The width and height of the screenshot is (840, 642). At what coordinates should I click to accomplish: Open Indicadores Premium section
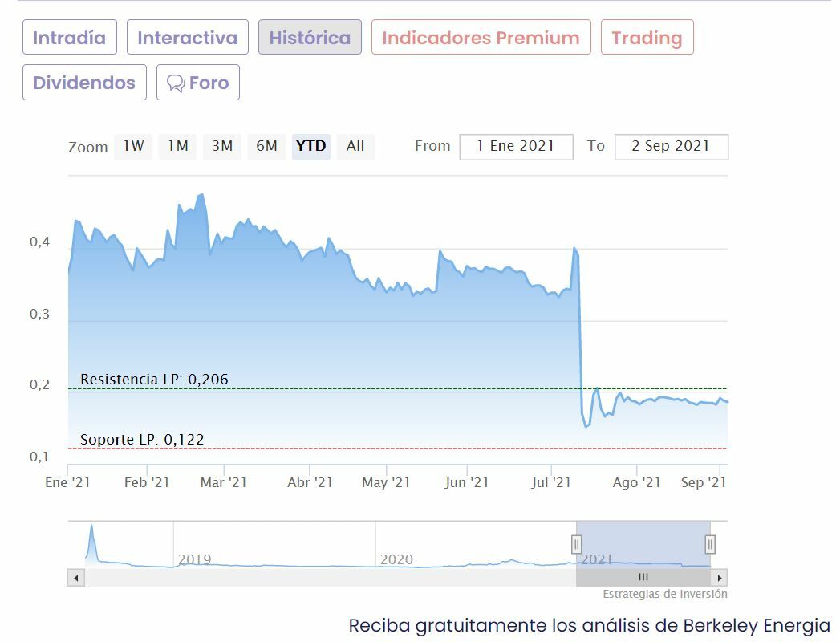pyautogui.click(x=481, y=38)
